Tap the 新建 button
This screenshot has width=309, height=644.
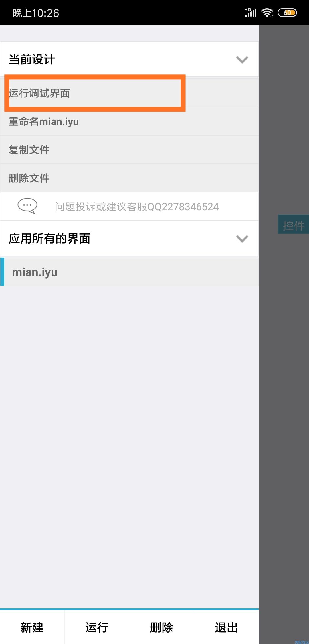[x=32, y=627]
